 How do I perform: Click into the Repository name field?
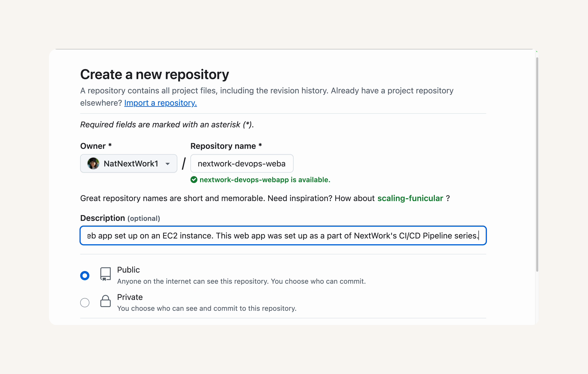point(242,163)
